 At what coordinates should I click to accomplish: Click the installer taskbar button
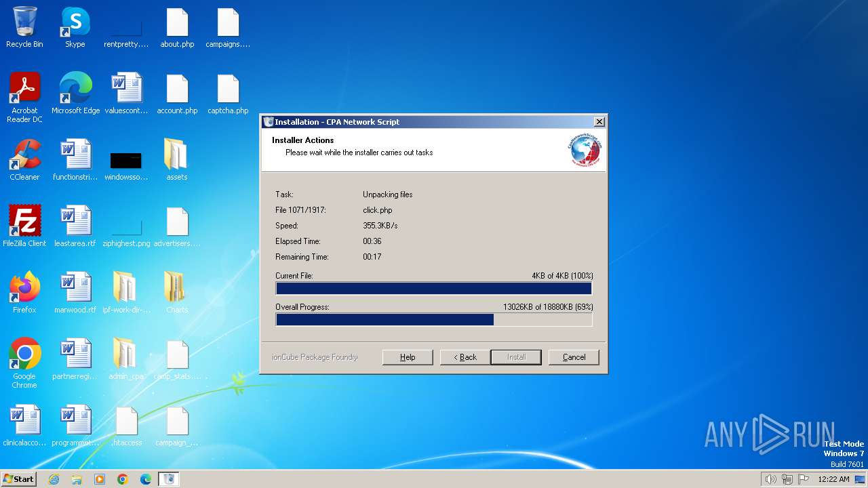pyautogui.click(x=169, y=479)
